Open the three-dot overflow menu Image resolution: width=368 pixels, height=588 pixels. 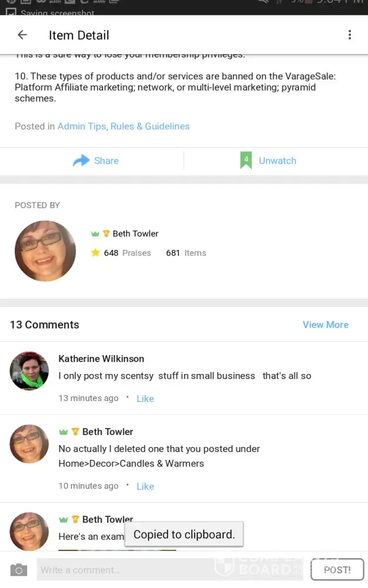(350, 35)
